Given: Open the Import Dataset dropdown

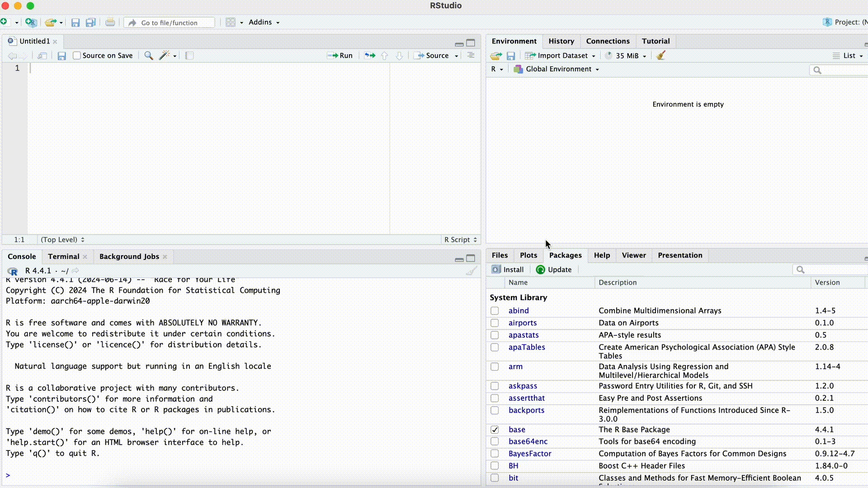Looking at the screenshot, I should (x=562, y=56).
